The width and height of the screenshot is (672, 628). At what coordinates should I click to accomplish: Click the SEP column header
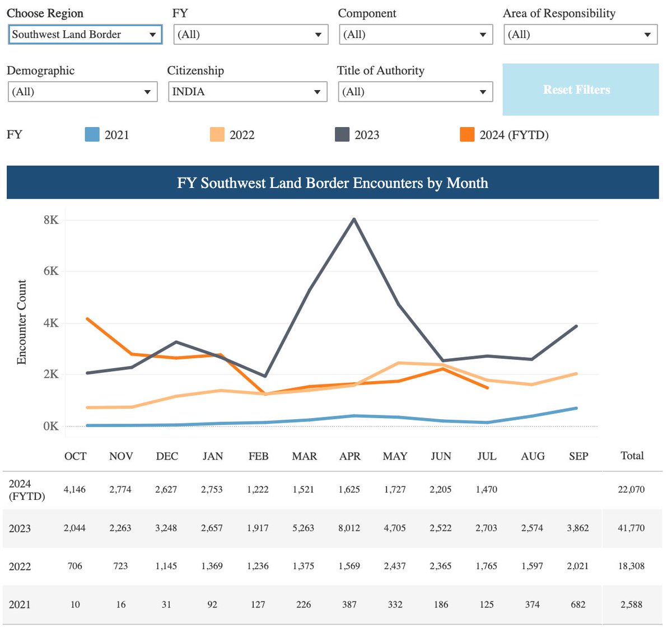578,456
